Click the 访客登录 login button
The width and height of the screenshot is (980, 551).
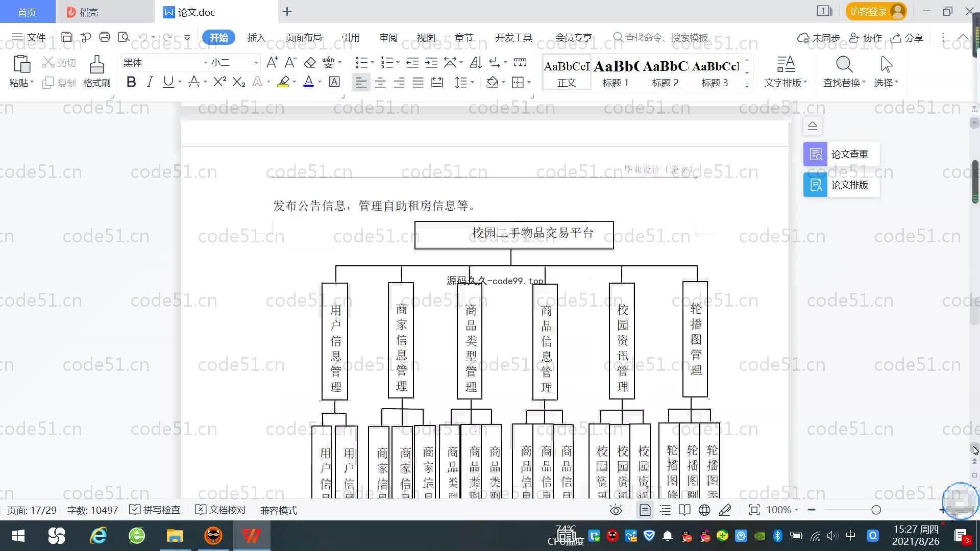click(876, 11)
